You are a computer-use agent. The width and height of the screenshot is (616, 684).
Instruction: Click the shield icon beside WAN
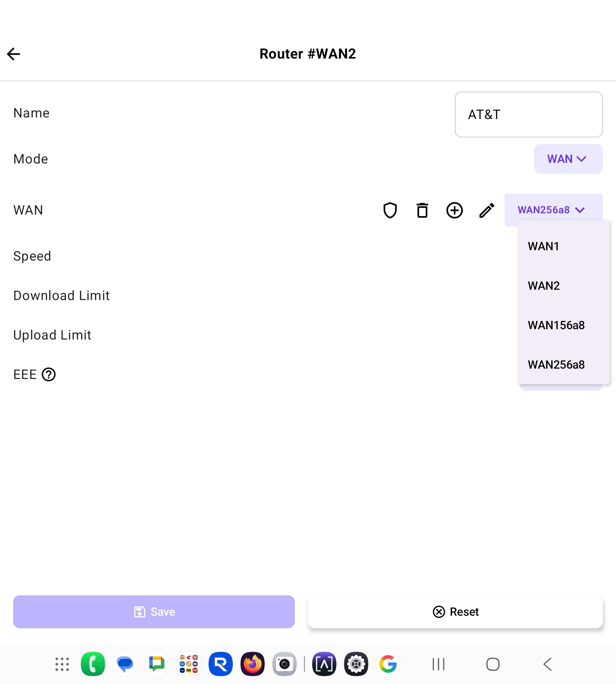390,210
